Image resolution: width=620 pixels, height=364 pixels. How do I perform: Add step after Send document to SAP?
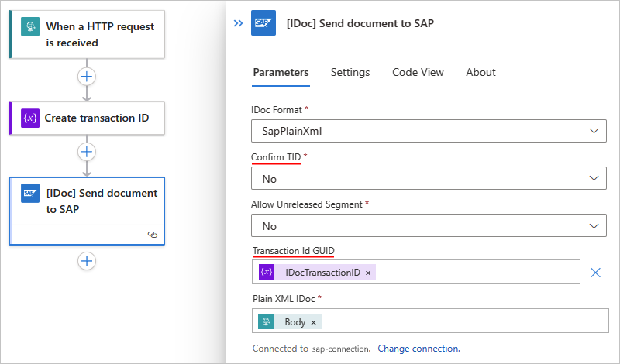(x=87, y=261)
